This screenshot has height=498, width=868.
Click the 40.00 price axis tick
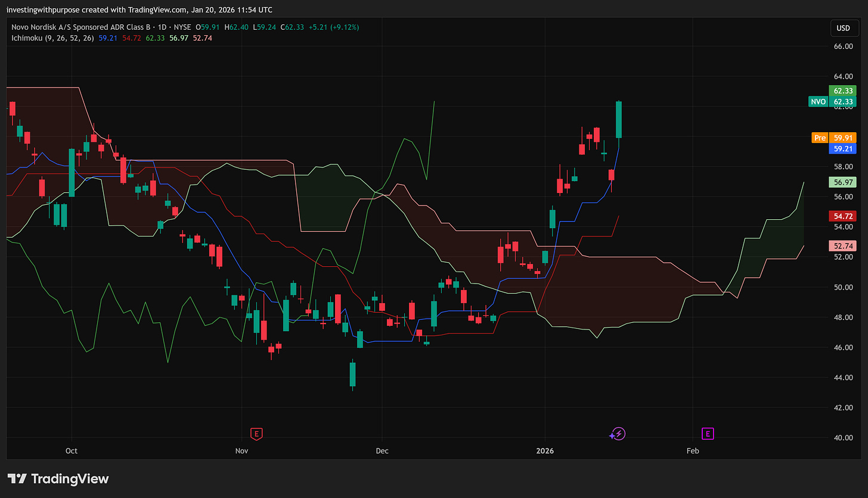843,438
